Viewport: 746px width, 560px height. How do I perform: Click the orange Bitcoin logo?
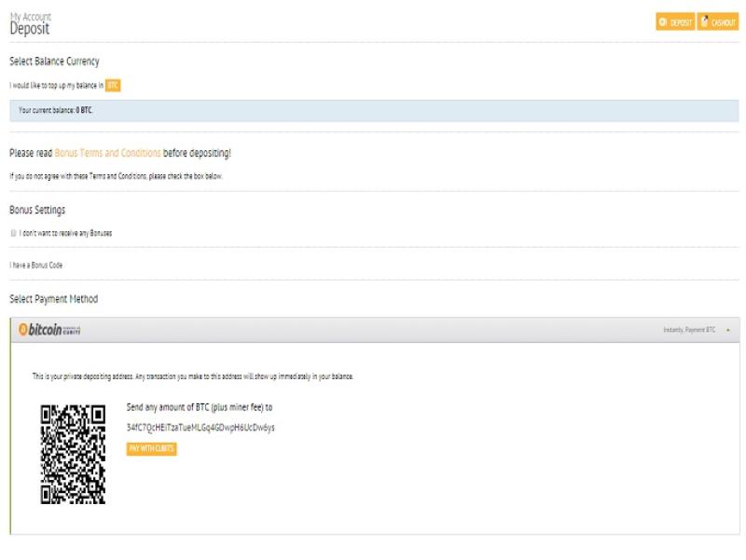click(x=44, y=330)
